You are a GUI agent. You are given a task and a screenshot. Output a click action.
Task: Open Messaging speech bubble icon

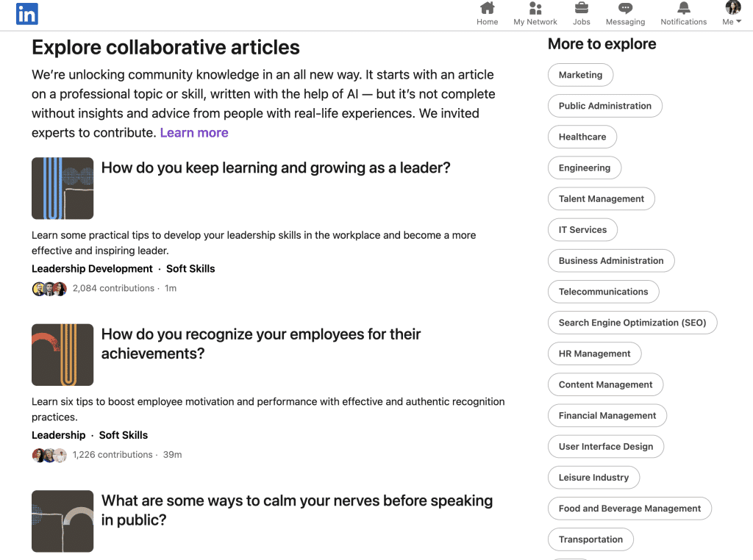pos(625,8)
